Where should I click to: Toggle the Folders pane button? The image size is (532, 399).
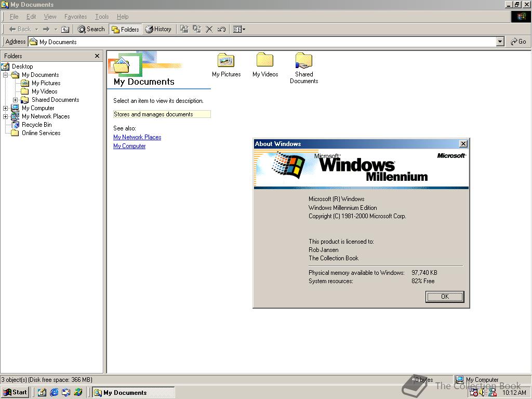pyautogui.click(x=126, y=29)
